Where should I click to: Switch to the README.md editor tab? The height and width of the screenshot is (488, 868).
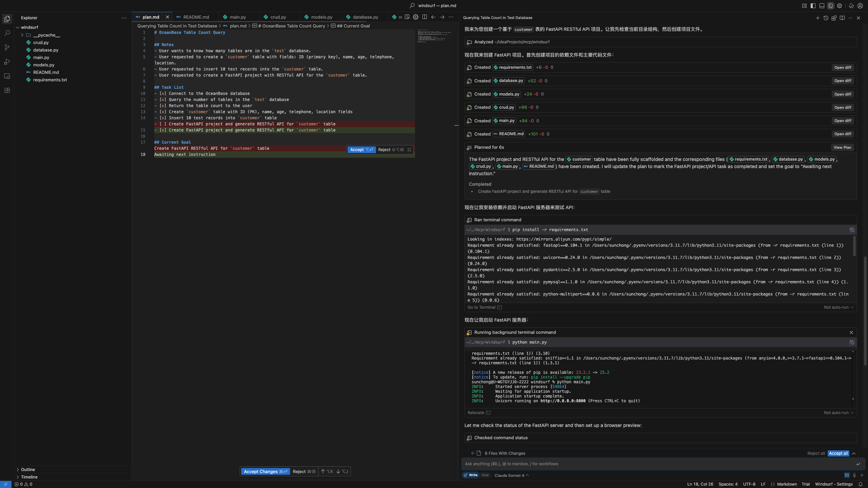pos(196,17)
